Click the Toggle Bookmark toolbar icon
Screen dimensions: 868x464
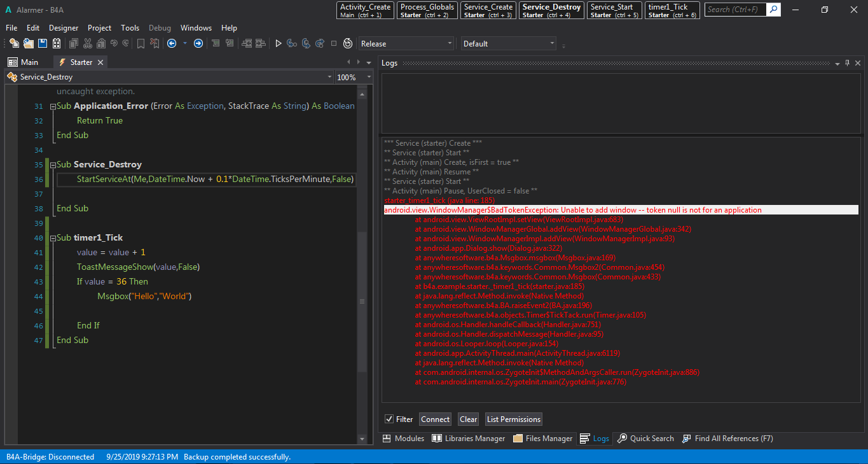tap(140, 43)
